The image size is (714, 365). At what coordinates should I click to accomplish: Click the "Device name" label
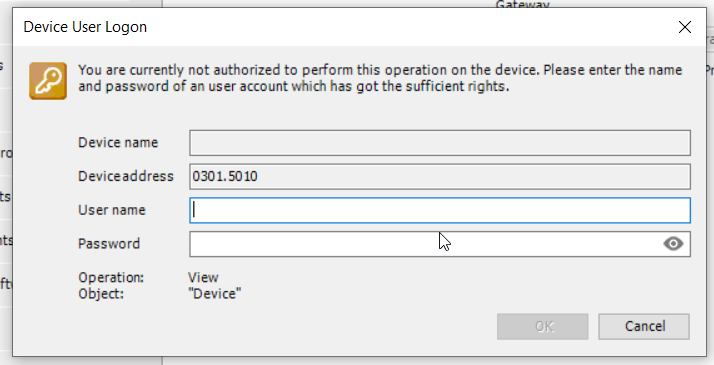coord(118,142)
